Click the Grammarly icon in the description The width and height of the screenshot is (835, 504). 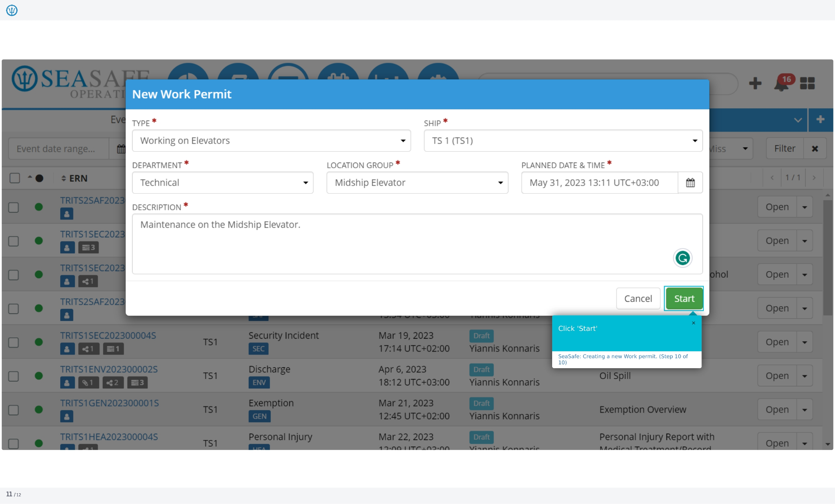pos(682,258)
